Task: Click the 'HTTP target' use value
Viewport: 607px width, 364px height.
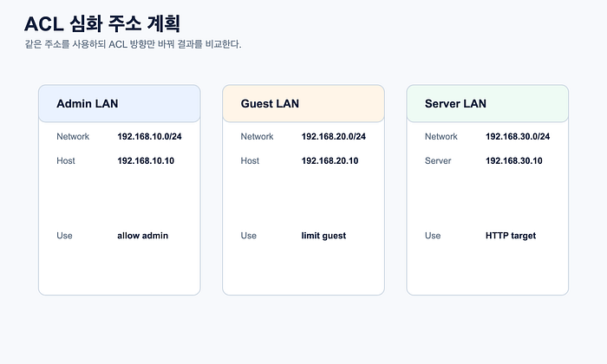Action: tap(511, 236)
